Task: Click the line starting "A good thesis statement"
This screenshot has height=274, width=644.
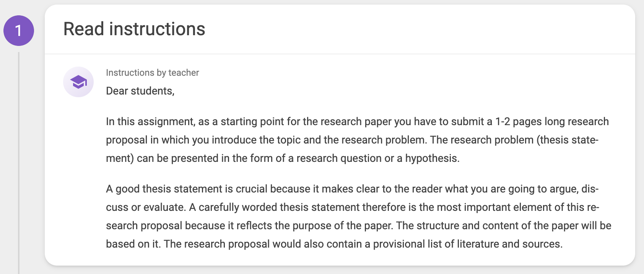Action: pyautogui.click(x=352, y=189)
